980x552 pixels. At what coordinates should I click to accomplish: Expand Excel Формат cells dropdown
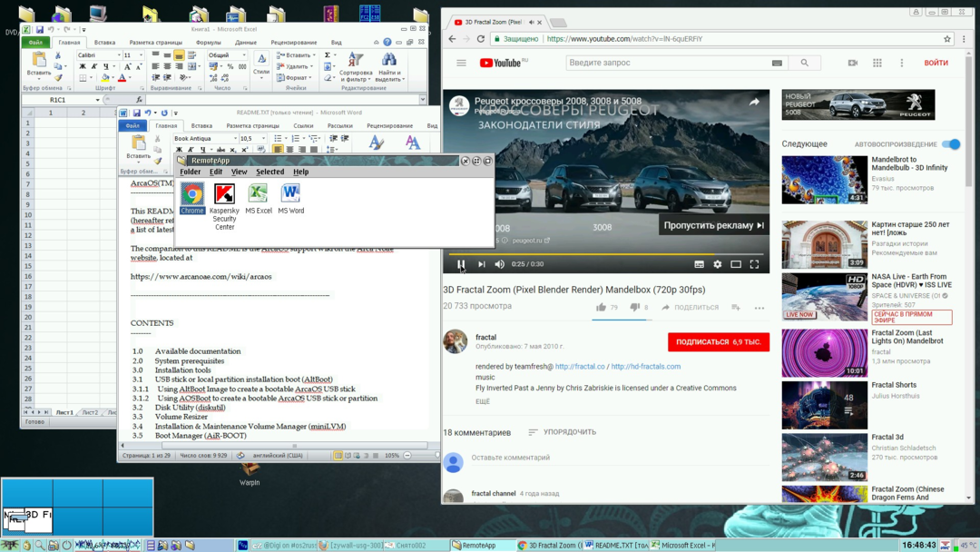(294, 77)
